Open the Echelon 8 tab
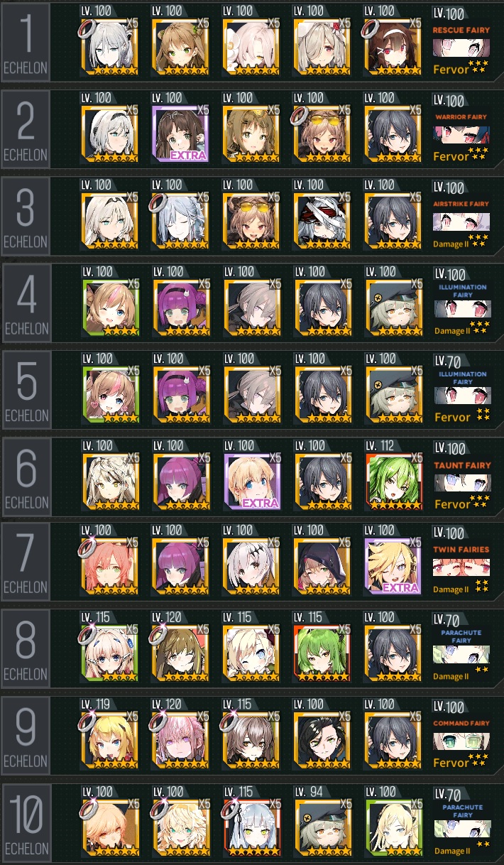The height and width of the screenshot is (865, 504). 26,651
